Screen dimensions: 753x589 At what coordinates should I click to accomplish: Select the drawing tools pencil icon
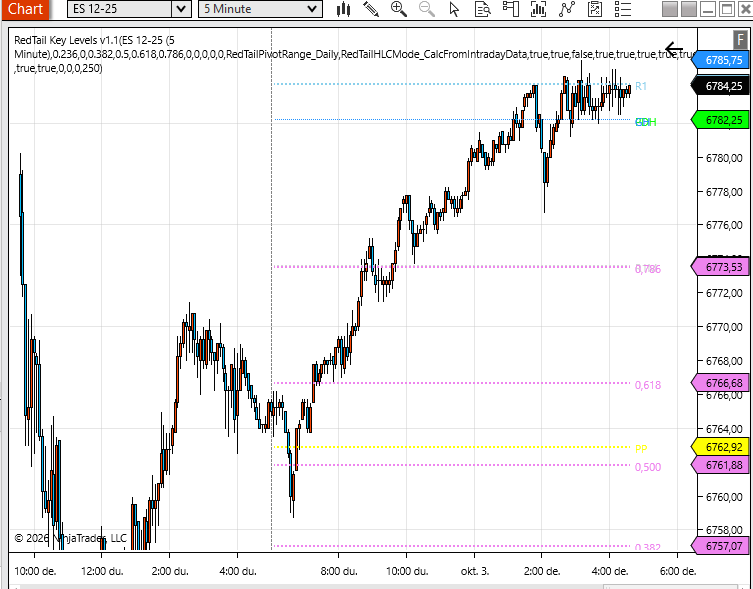(371, 9)
